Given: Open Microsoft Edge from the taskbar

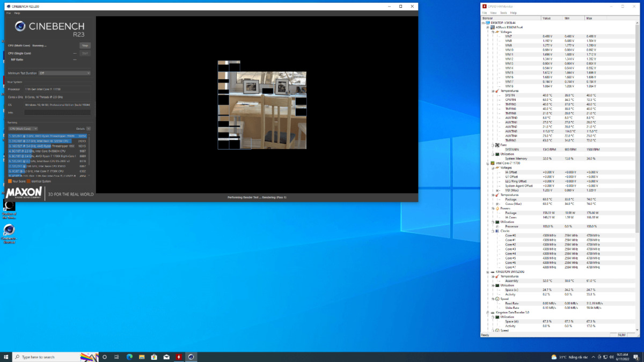Looking at the screenshot, I should [129, 357].
